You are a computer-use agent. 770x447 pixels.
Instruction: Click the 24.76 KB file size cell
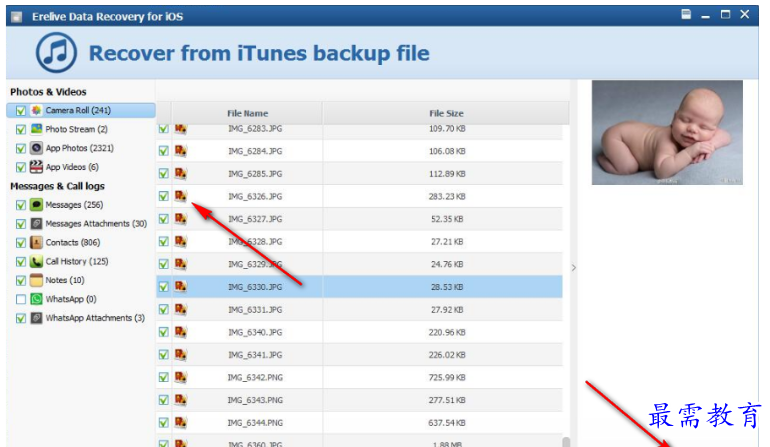pyautogui.click(x=447, y=264)
